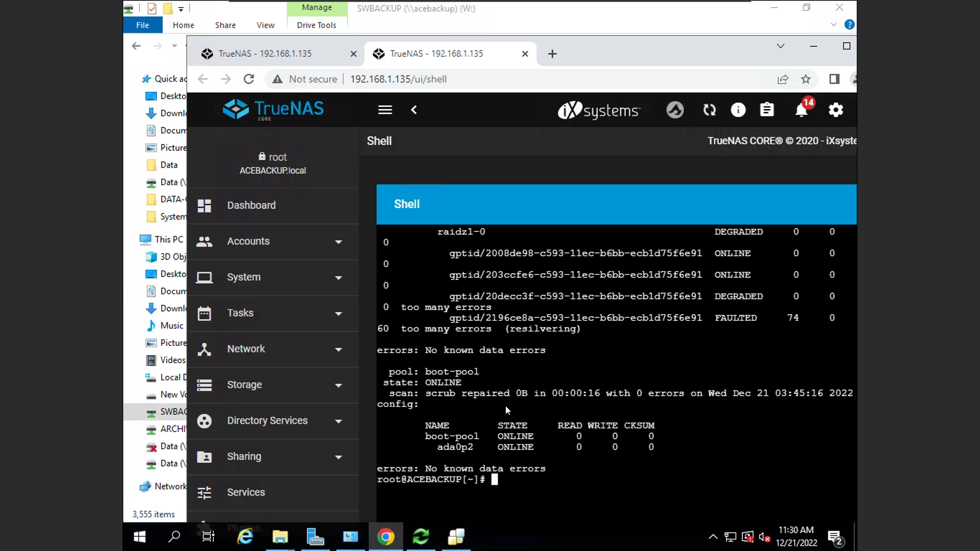
Task: Open a new browser tab
Action: 552,54
